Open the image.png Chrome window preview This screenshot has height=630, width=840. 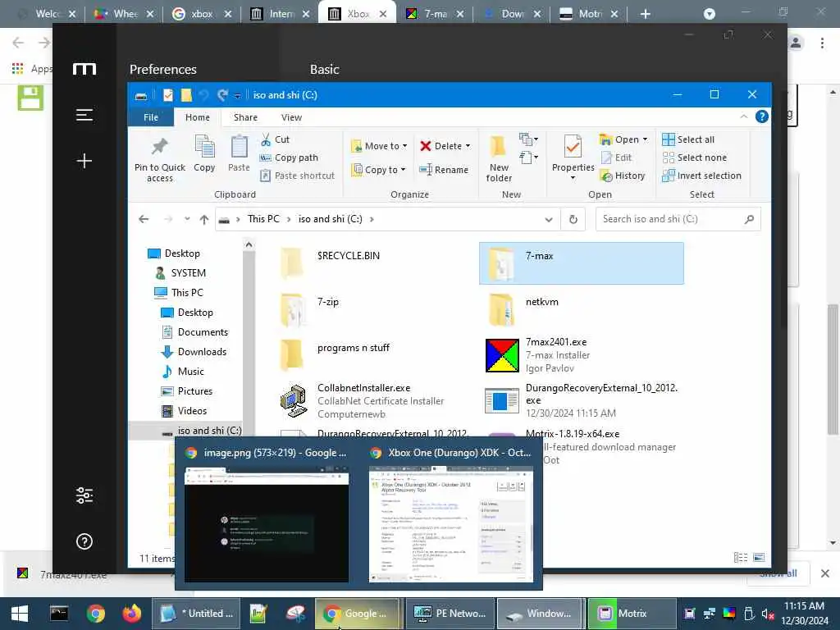click(267, 515)
